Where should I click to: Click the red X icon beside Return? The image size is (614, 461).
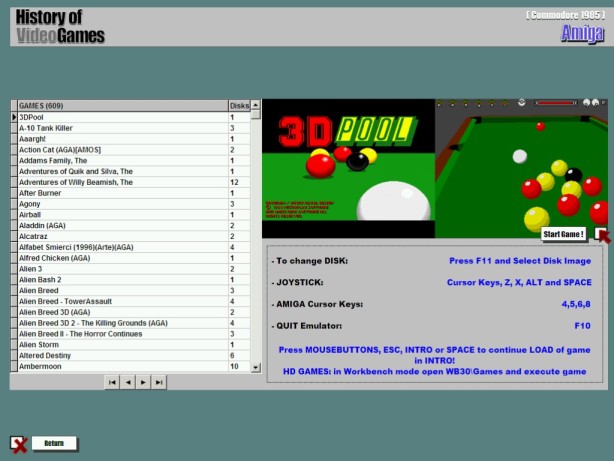coord(18,445)
